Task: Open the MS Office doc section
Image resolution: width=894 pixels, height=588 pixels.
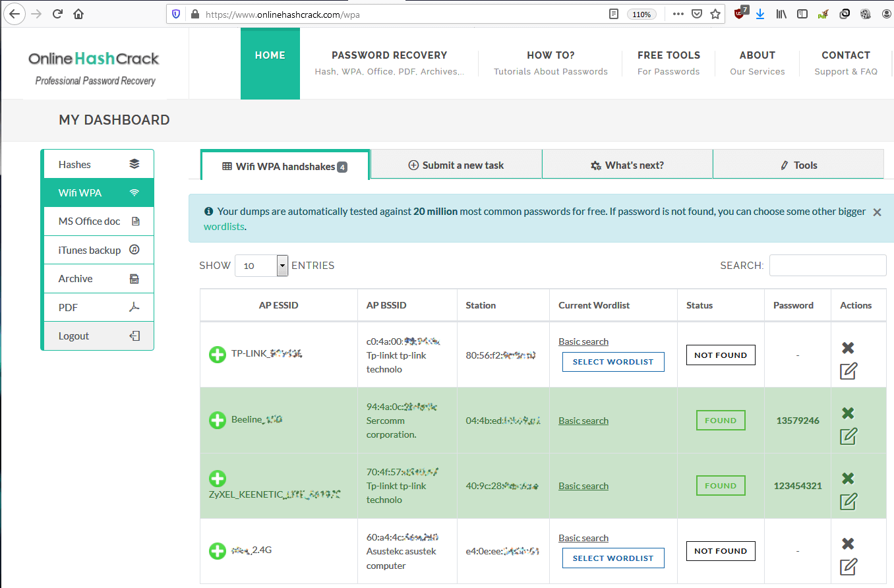Action: 98,221
